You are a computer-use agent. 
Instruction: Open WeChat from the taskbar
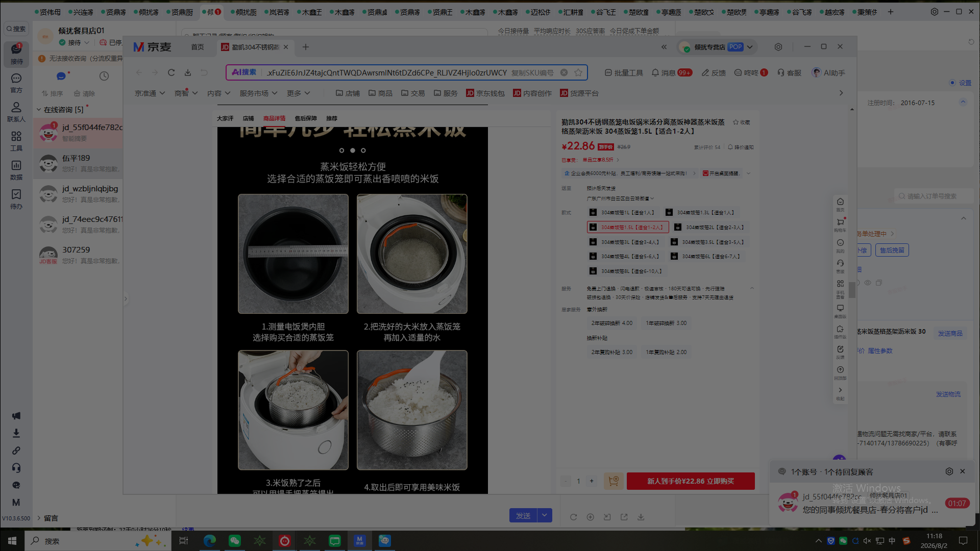pos(235,541)
